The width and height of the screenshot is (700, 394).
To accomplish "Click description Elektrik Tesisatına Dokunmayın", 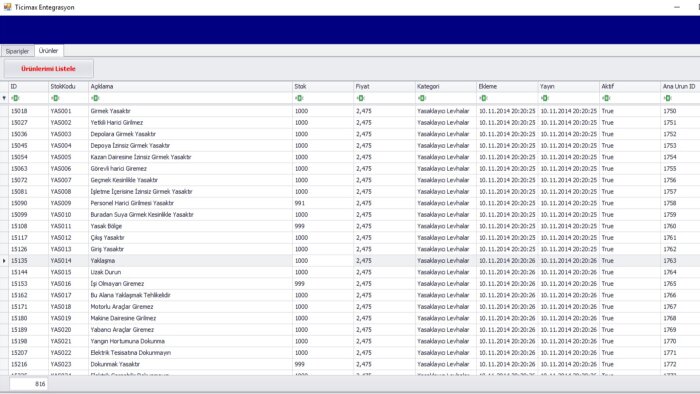I will tap(131, 353).
